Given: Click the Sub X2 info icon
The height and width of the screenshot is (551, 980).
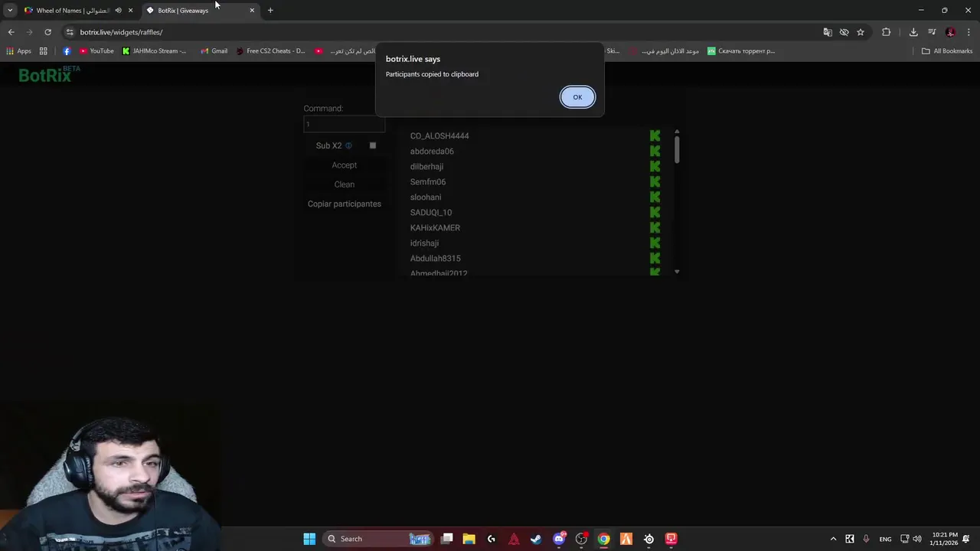Looking at the screenshot, I should point(348,145).
